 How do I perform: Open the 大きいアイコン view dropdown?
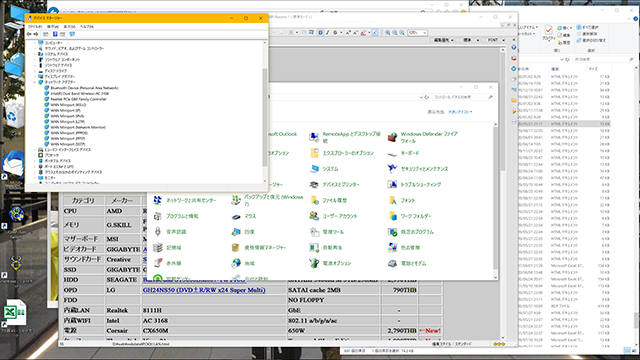pos(460,112)
